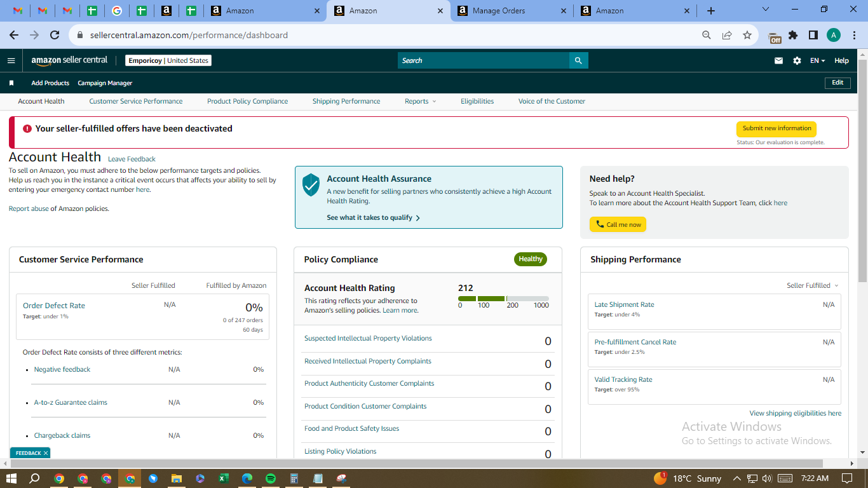Screen dimensions: 868x488
Task: Open Windows taskbar search
Action: pyautogui.click(x=34, y=478)
